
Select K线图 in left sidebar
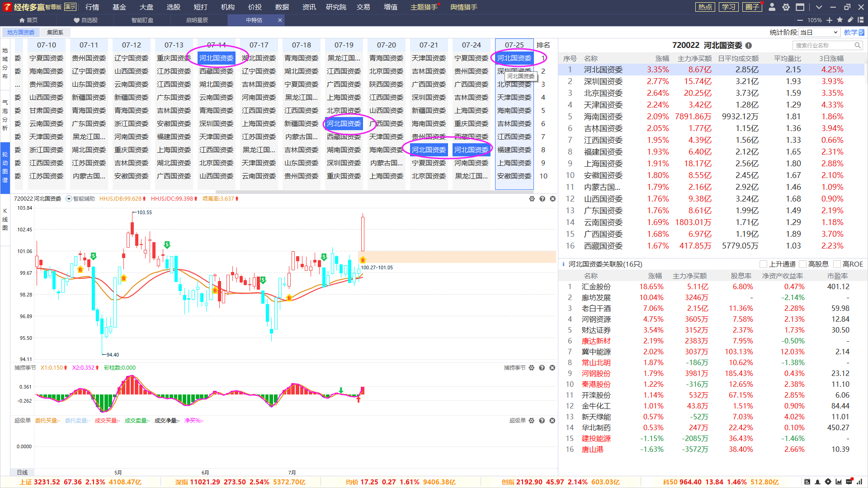point(5,220)
